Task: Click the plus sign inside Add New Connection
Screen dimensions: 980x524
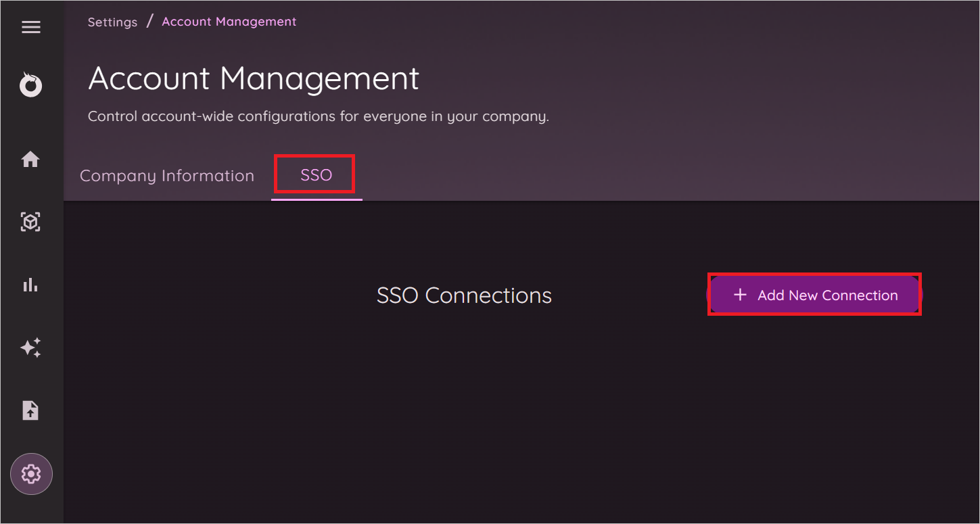Action: 740,295
